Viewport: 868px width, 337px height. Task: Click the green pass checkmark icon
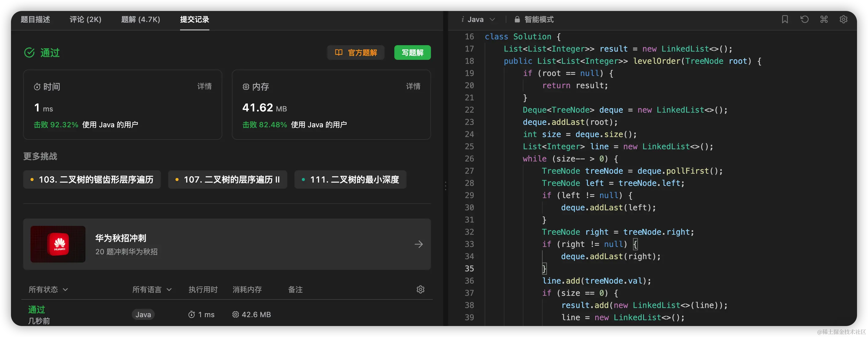click(29, 53)
